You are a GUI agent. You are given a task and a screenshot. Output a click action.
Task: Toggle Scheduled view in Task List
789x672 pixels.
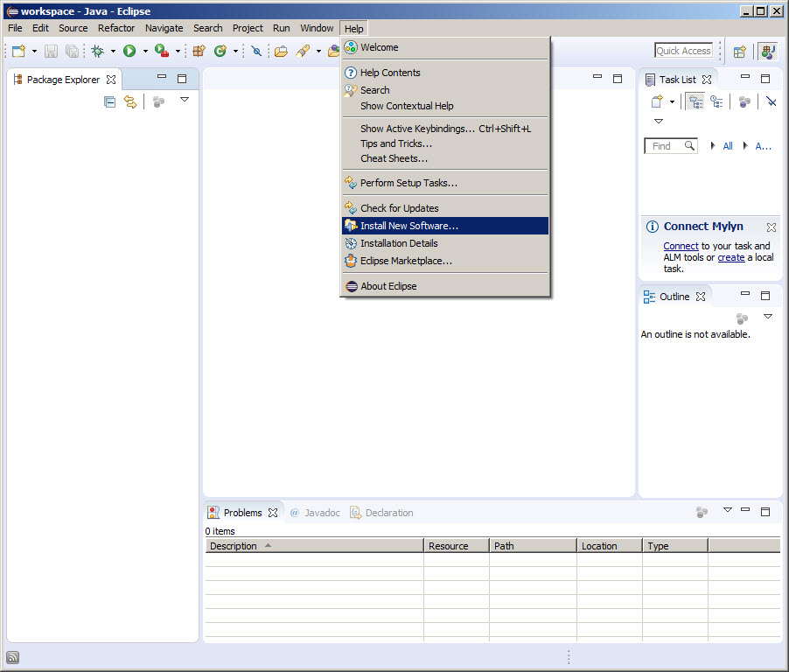point(716,101)
